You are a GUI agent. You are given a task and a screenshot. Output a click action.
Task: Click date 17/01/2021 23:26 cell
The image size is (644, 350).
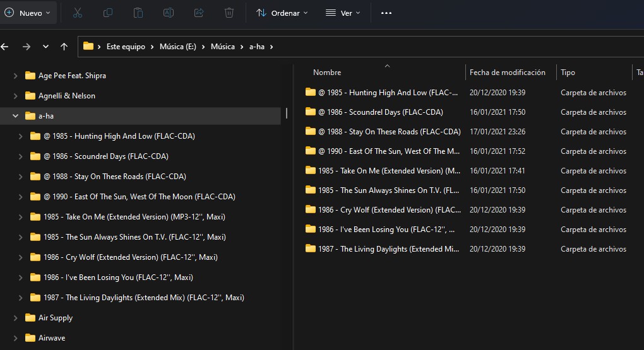(498, 132)
